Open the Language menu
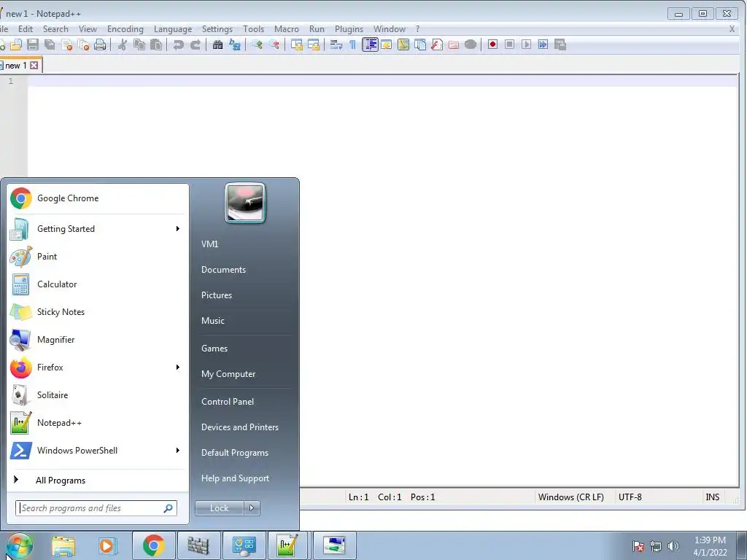The width and height of the screenshot is (747, 560). (x=173, y=29)
